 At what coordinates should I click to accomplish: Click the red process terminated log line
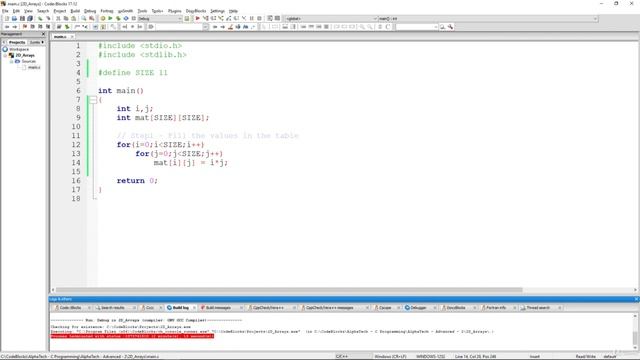[x=132, y=336]
